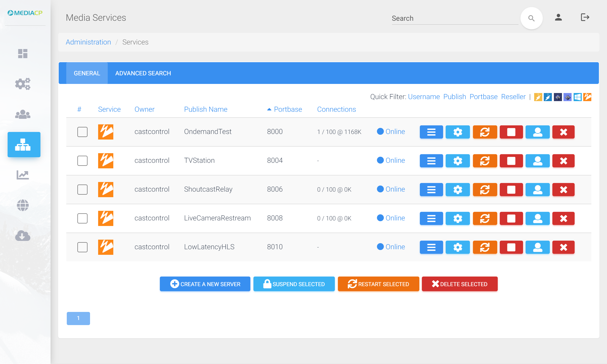This screenshot has height=364, width=607.
Task: Apply Publish quick filter
Action: click(454, 97)
